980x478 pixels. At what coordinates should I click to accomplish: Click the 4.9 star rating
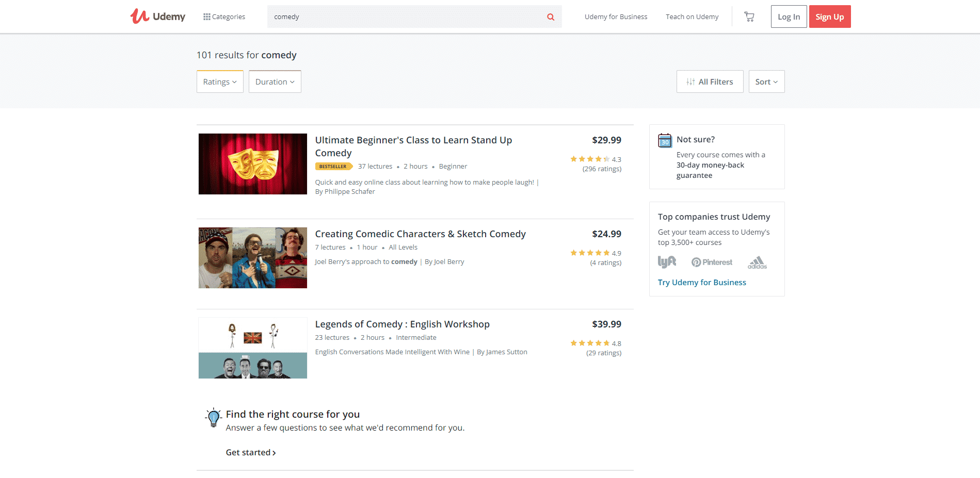click(x=596, y=253)
